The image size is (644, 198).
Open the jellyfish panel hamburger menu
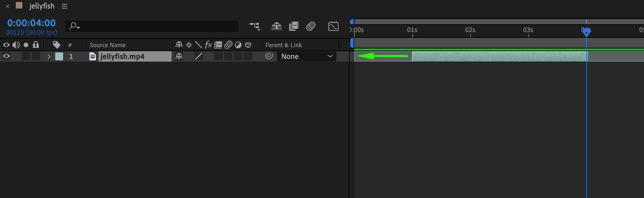[64, 6]
